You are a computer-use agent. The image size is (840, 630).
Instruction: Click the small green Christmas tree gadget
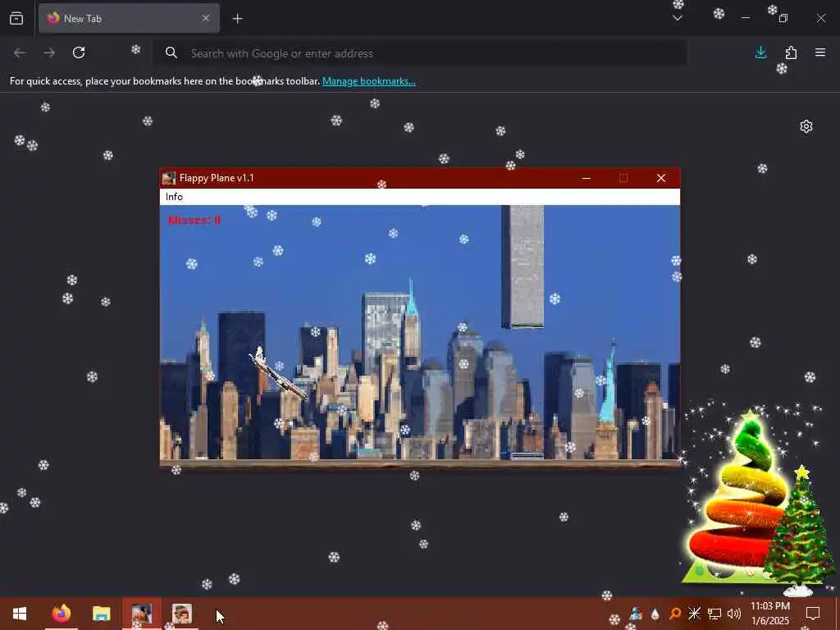pyautogui.click(x=801, y=531)
